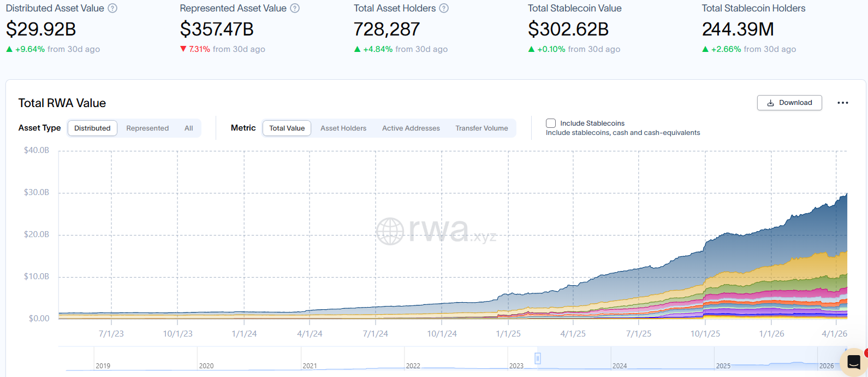Select the Distributed asset type
868x377 pixels.
pos(92,128)
